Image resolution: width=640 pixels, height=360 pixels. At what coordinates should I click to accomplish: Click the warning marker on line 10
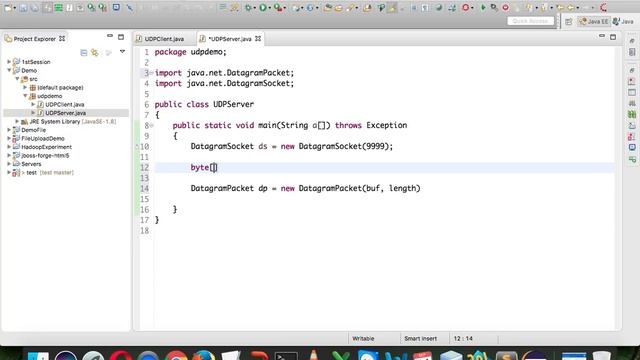pyautogui.click(x=137, y=147)
